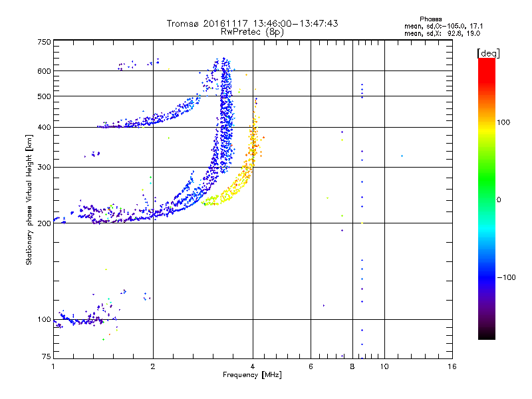Click the yellow-green echo cluster at 3 MHz
532x399 pixels.
pos(211,201)
